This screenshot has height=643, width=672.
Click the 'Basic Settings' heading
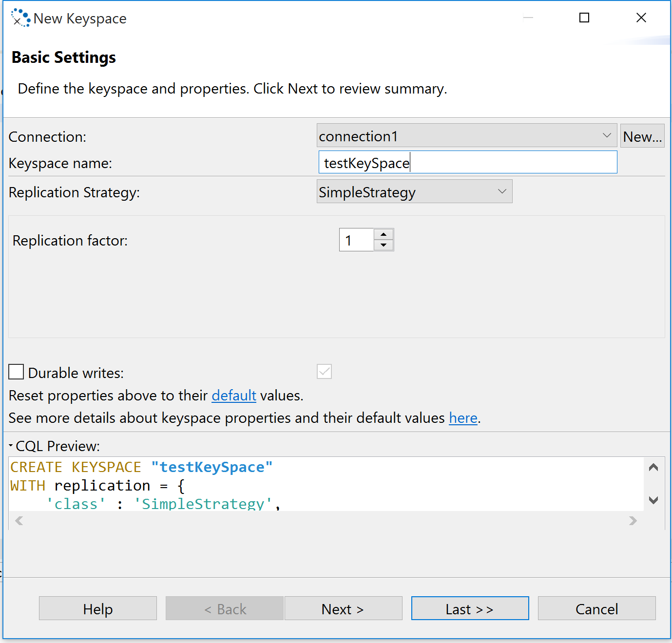tap(64, 57)
